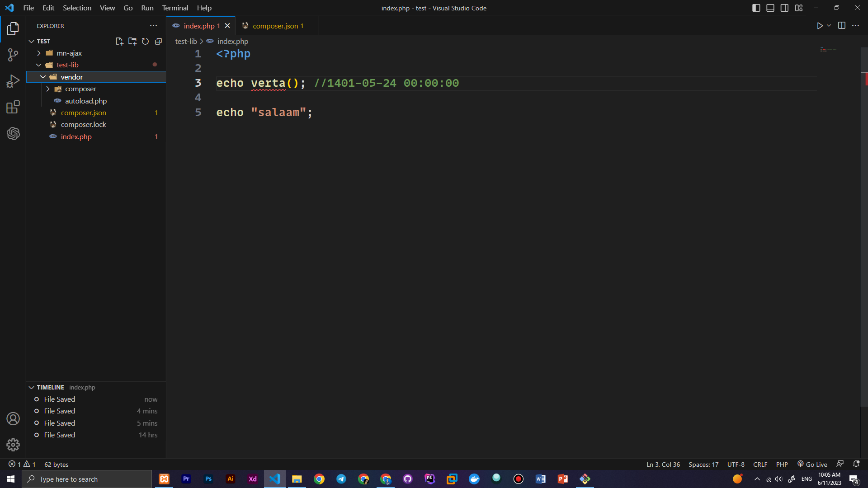Image resolution: width=868 pixels, height=488 pixels.
Task: Switch to composer.json tab
Action: [x=277, y=26]
